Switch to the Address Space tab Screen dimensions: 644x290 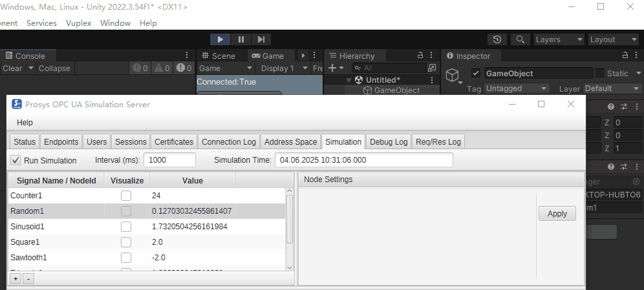click(x=290, y=141)
